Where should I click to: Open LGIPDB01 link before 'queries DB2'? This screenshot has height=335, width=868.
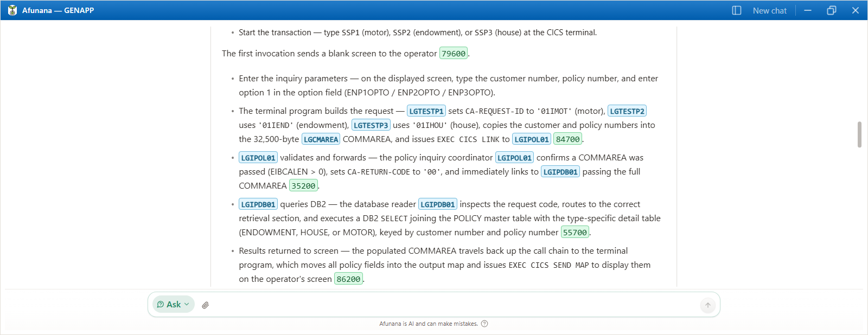coord(258,204)
